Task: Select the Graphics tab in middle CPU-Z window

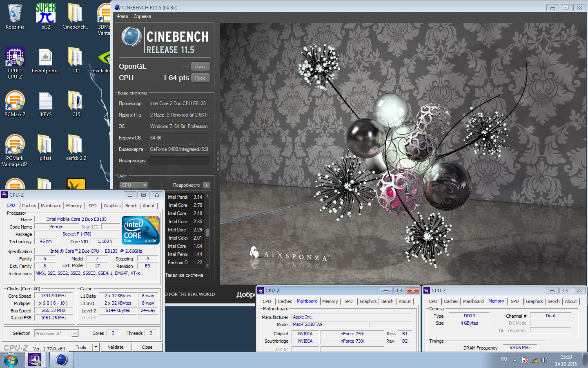Action: 368,301
